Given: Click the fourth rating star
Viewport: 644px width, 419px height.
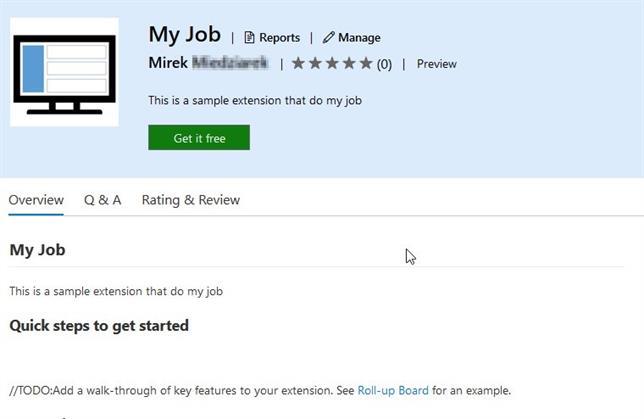Looking at the screenshot, I should click(x=349, y=64).
